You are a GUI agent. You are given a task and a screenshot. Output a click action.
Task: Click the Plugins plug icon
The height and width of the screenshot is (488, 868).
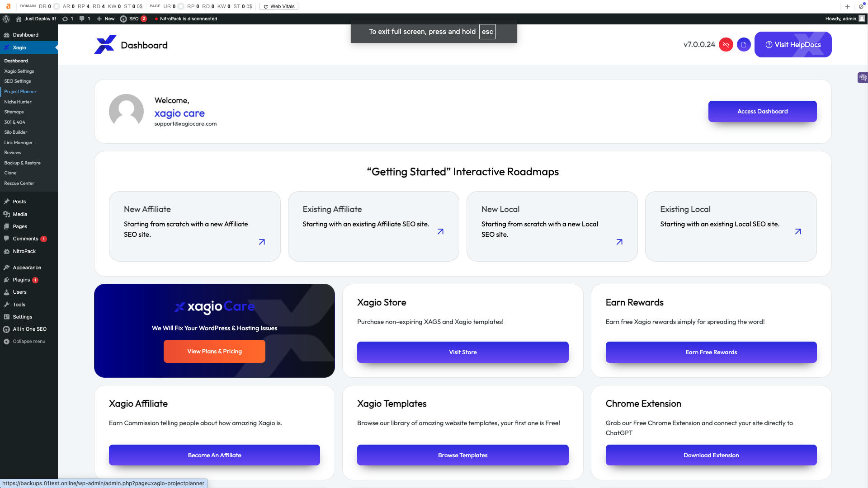[7, 280]
